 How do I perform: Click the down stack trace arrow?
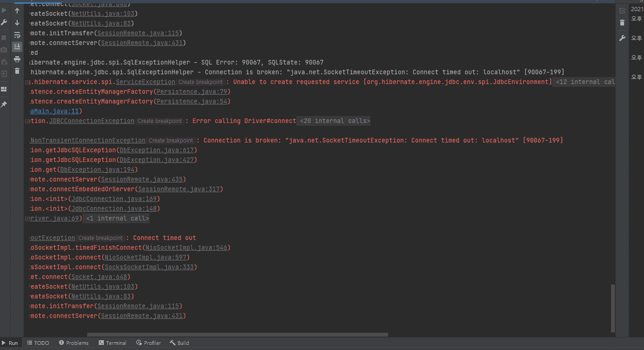(x=17, y=23)
